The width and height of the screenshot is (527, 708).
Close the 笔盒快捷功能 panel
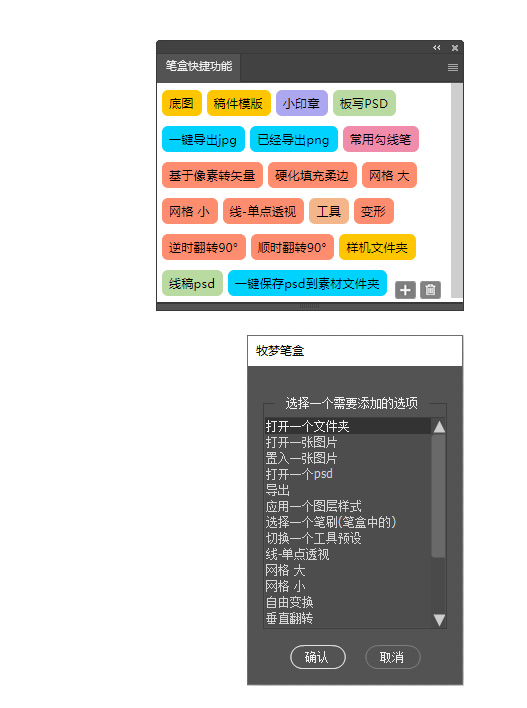tap(455, 47)
